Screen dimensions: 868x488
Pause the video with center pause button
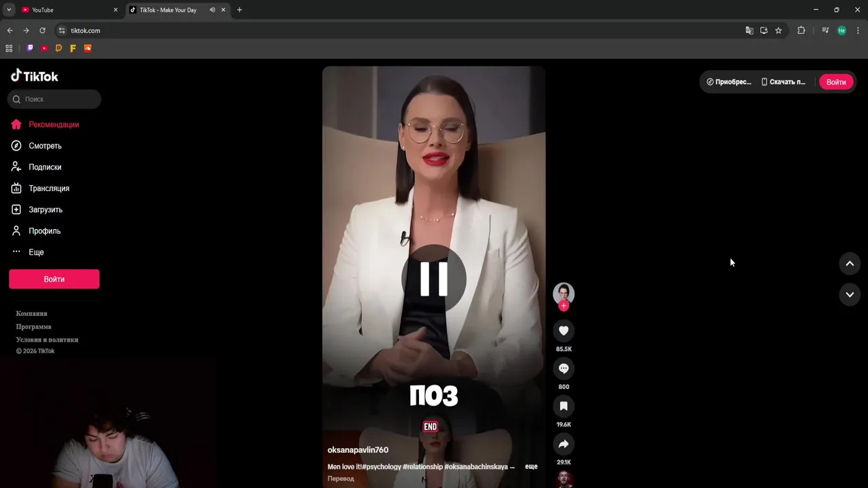coord(434,278)
